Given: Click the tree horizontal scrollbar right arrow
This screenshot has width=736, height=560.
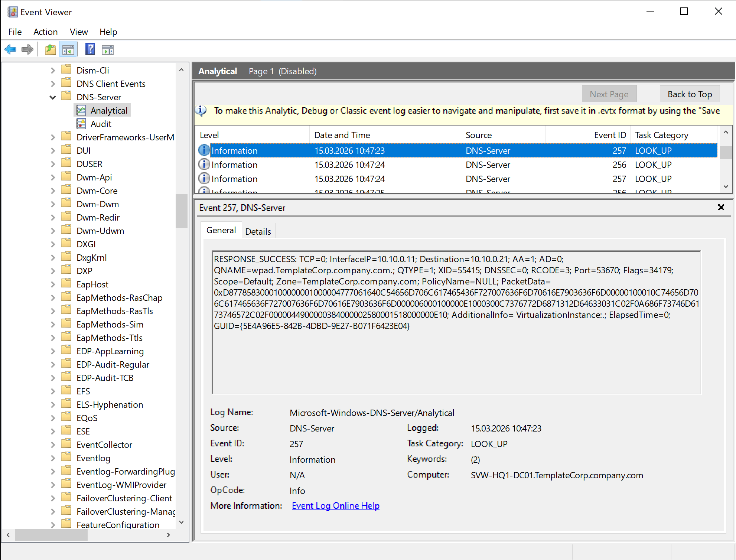Looking at the screenshot, I should [169, 535].
